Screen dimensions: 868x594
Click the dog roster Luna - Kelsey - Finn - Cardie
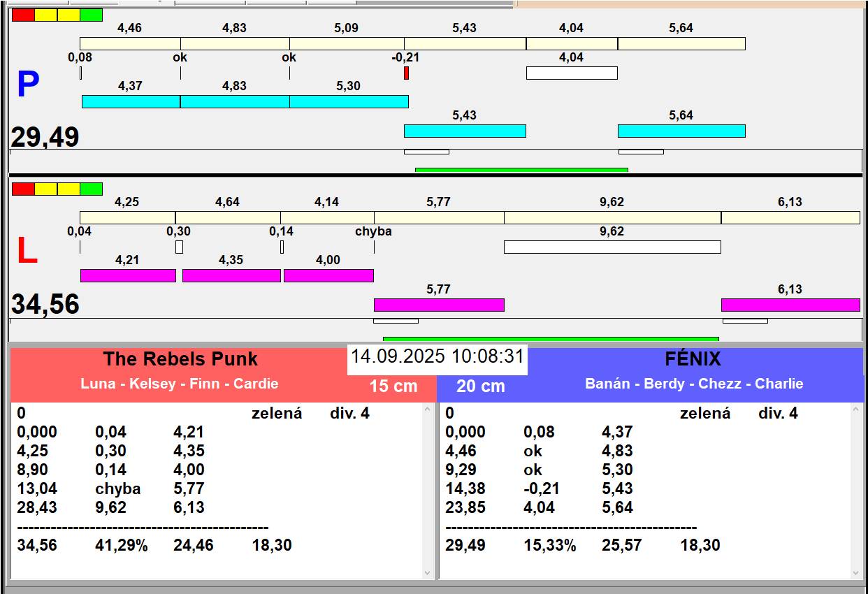click(x=180, y=384)
